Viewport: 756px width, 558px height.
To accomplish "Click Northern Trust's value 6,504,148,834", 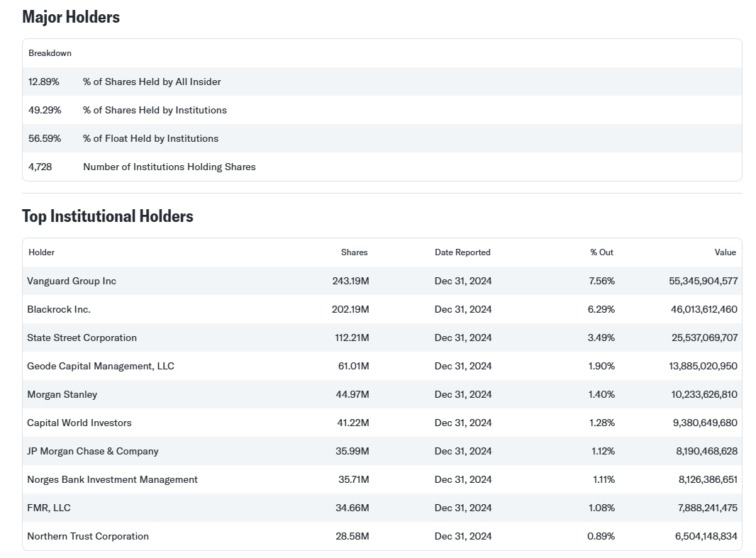I will (x=706, y=536).
